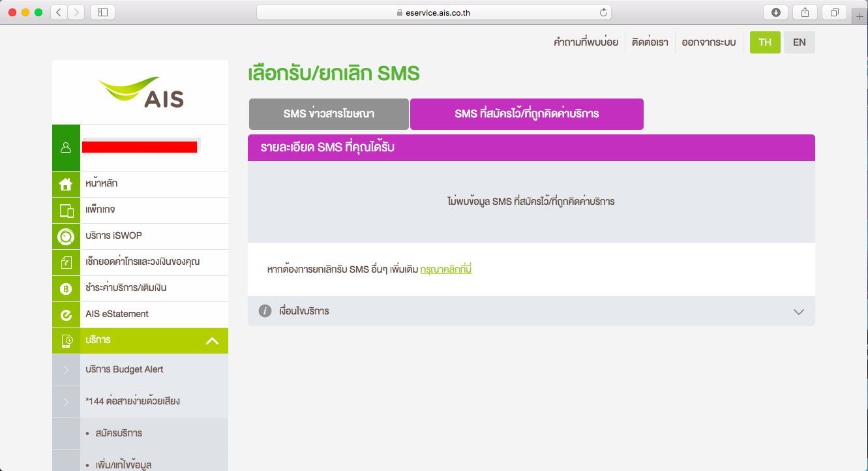The image size is (868, 471).
Task: Click ออกจากระบบ to log out
Action: point(709,42)
